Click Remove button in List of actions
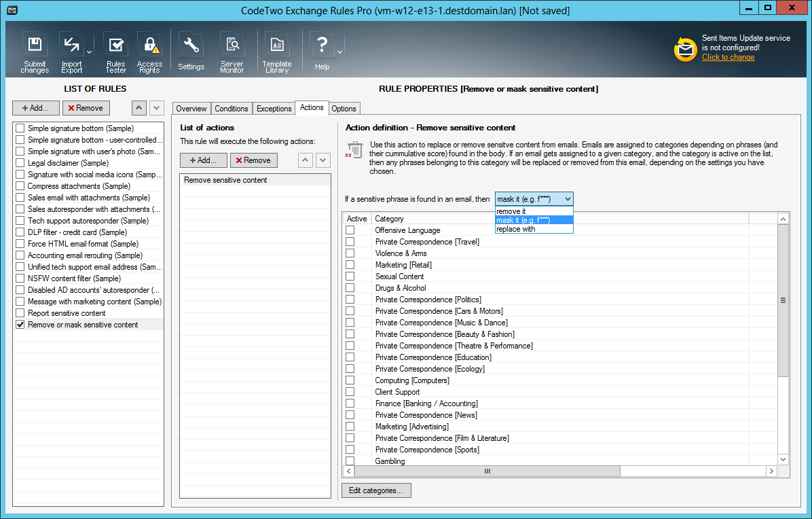Image resolution: width=812 pixels, height=519 pixels. (254, 160)
